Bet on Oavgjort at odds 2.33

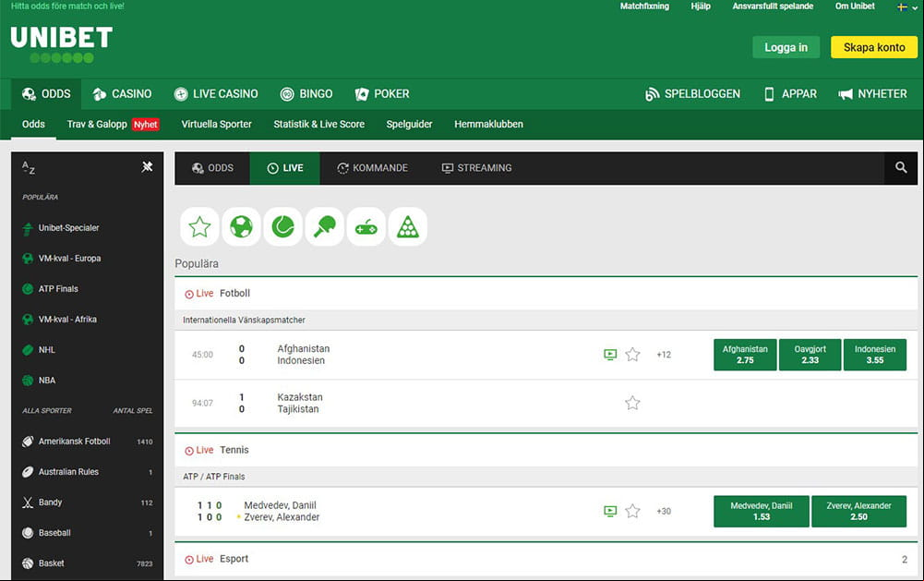pyautogui.click(x=810, y=355)
